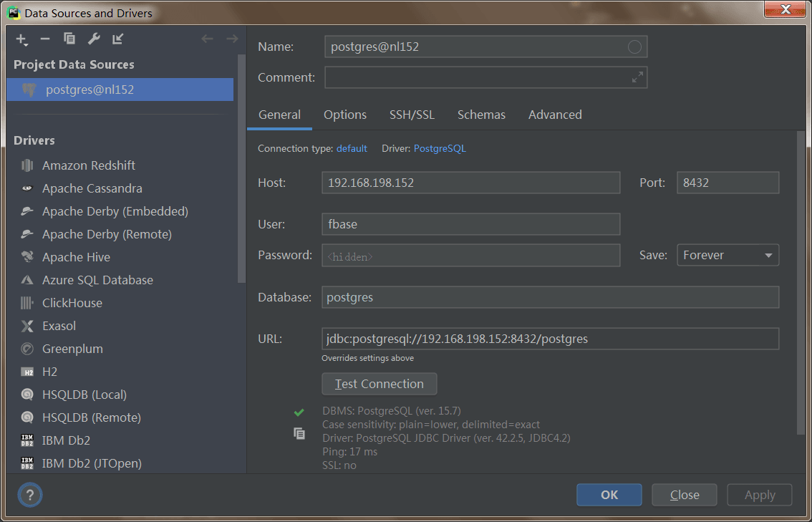Copy connection test result to clipboard
Viewport: 812px width, 522px height.
[299, 434]
